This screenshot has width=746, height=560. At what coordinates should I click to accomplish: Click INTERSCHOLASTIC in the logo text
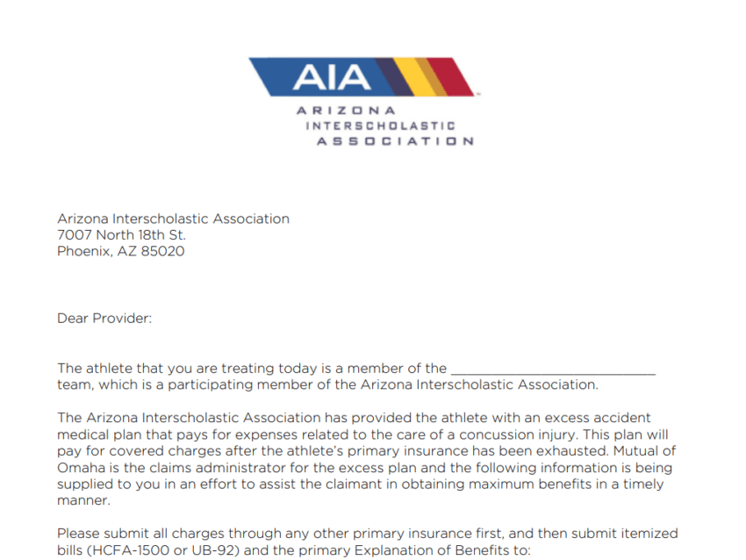pyautogui.click(x=380, y=126)
